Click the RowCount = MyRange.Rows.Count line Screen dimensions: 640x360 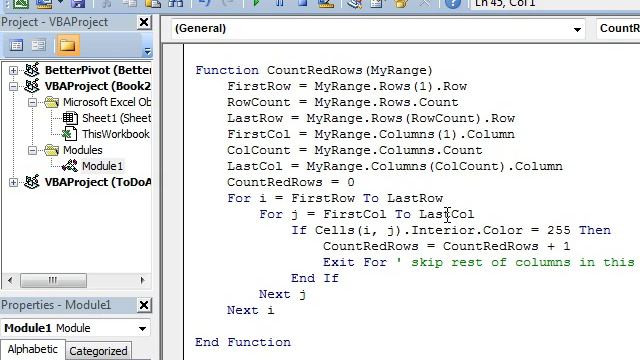coord(342,102)
